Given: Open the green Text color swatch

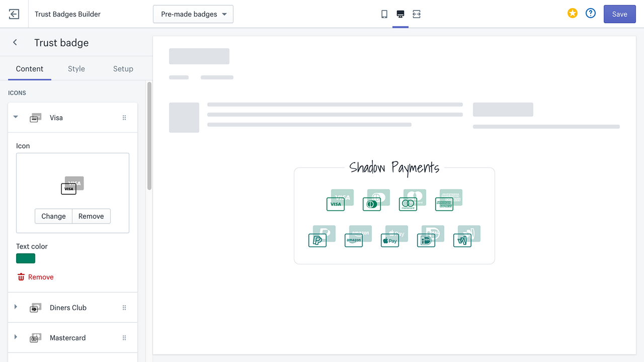Looking at the screenshot, I should point(26,258).
